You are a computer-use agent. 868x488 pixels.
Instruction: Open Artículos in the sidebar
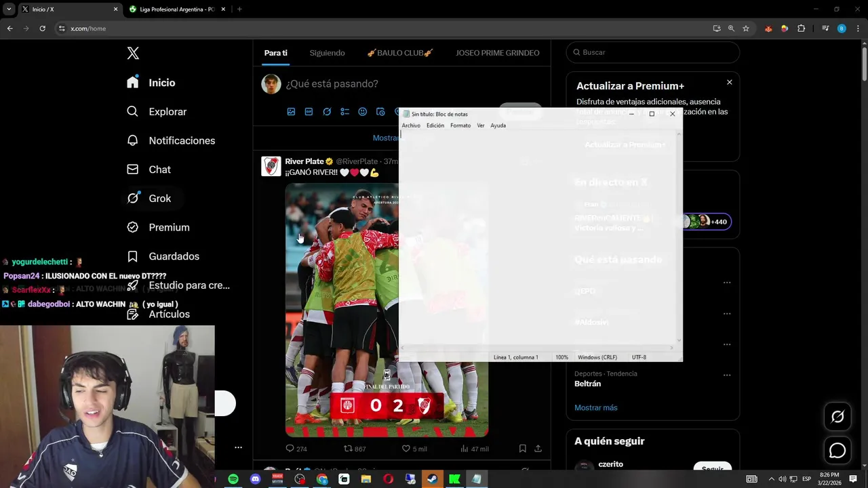(158, 314)
